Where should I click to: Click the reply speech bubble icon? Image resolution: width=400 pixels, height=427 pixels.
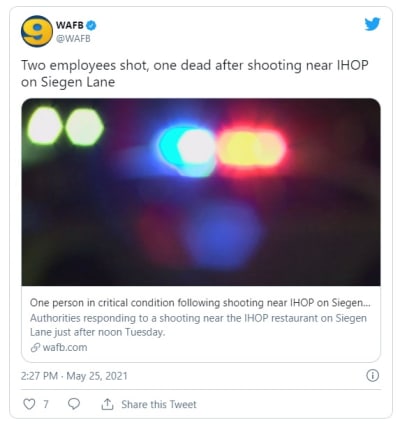(x=74, y=404)
